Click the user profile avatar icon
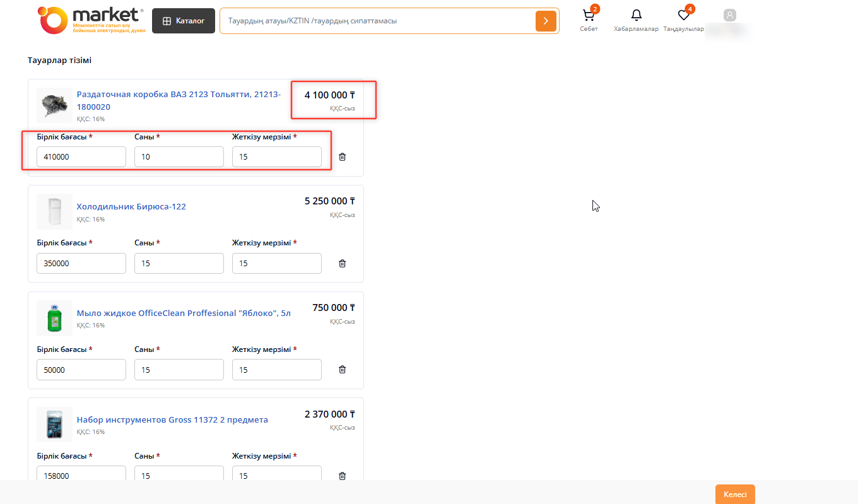Viewport: 858px width, 504px height. point(730,15)
